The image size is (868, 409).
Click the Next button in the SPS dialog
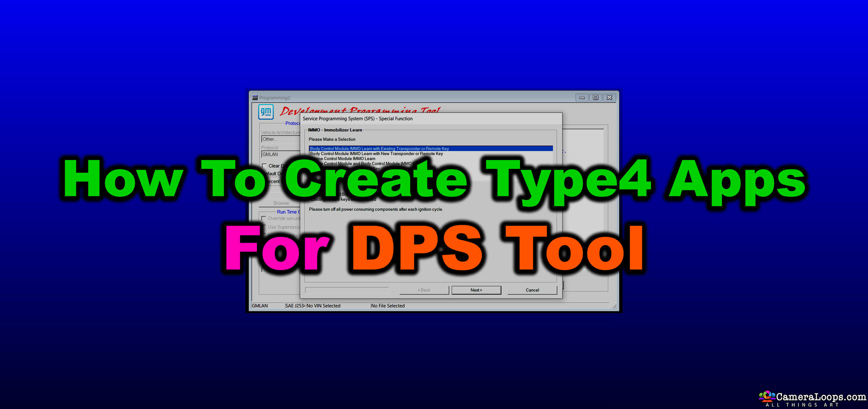(476, 290)
